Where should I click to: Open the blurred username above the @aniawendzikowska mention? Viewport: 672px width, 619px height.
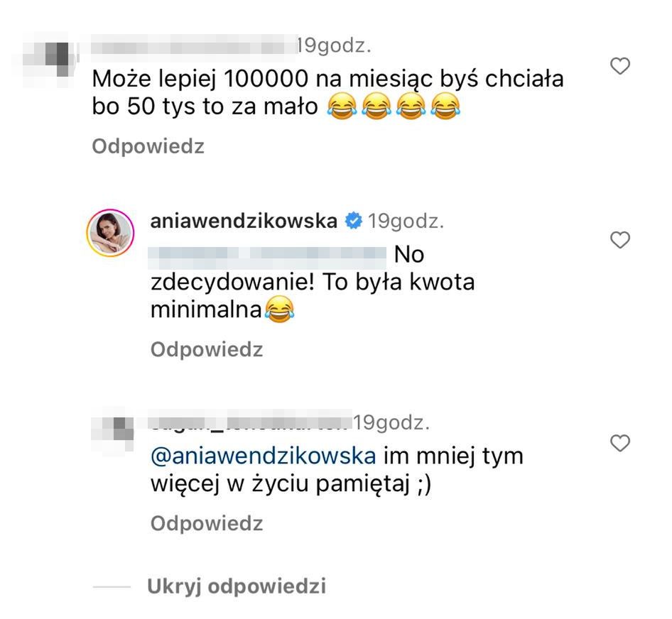[x=251, y=424]
